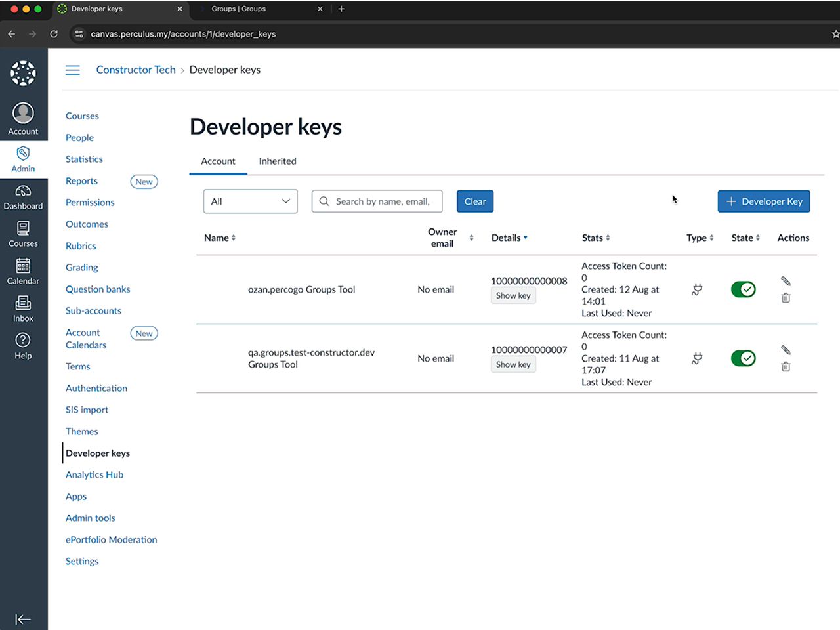840x630 pixels.
Task: Open the All filter dropdown
Action: tap(250, 201)
